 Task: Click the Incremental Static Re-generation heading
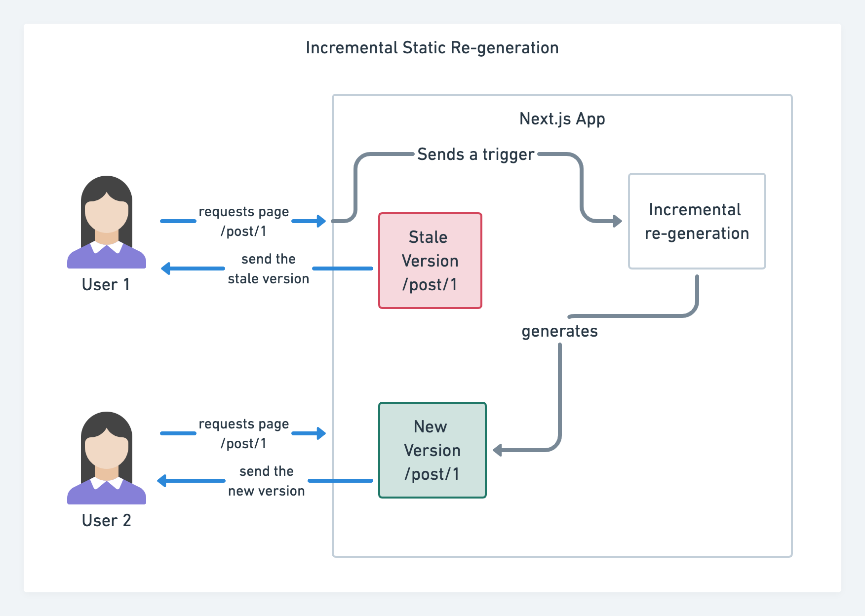coord(432,48)
